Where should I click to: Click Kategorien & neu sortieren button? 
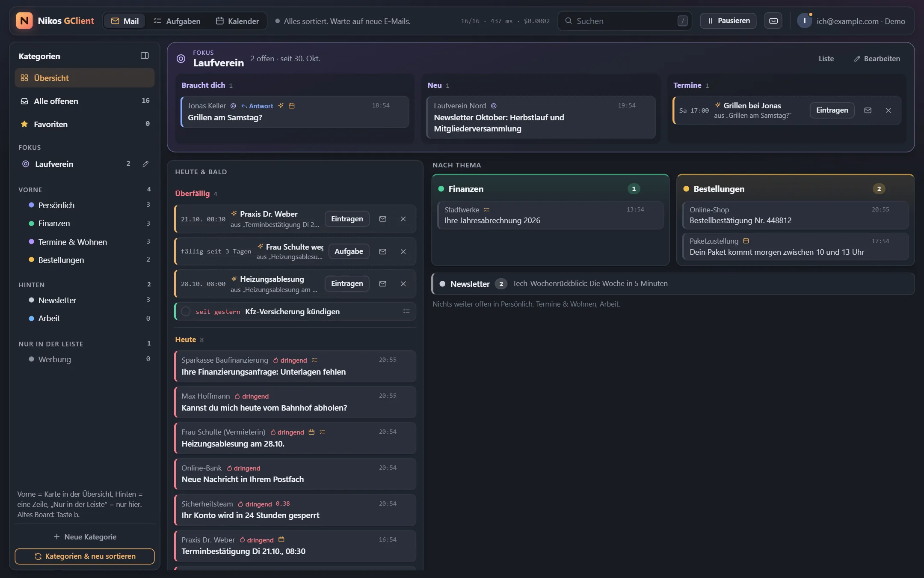[85, 556]
